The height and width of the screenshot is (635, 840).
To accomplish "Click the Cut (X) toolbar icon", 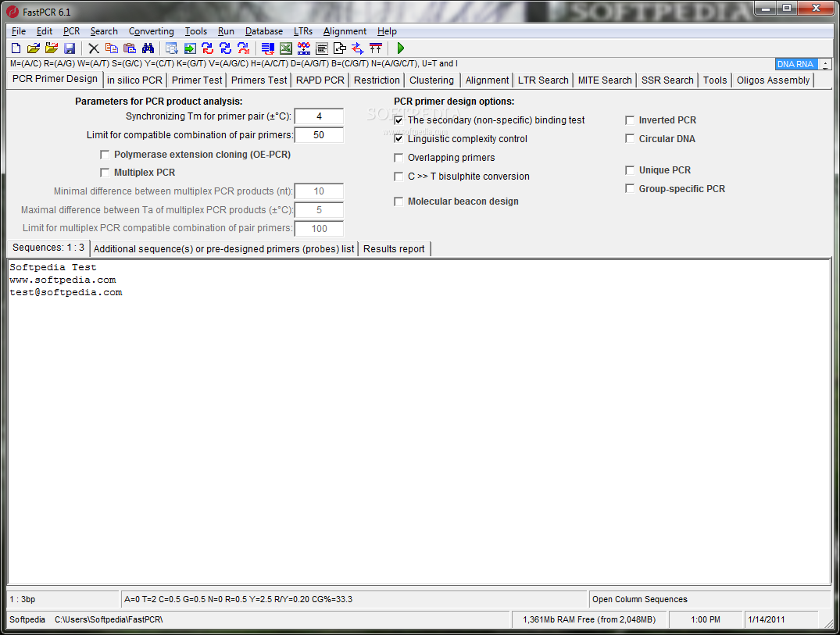I will [94, 48].
